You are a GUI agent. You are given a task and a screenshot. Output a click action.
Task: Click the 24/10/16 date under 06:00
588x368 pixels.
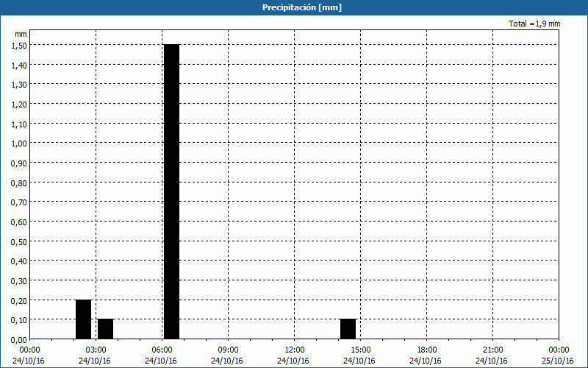pos(161,361)
